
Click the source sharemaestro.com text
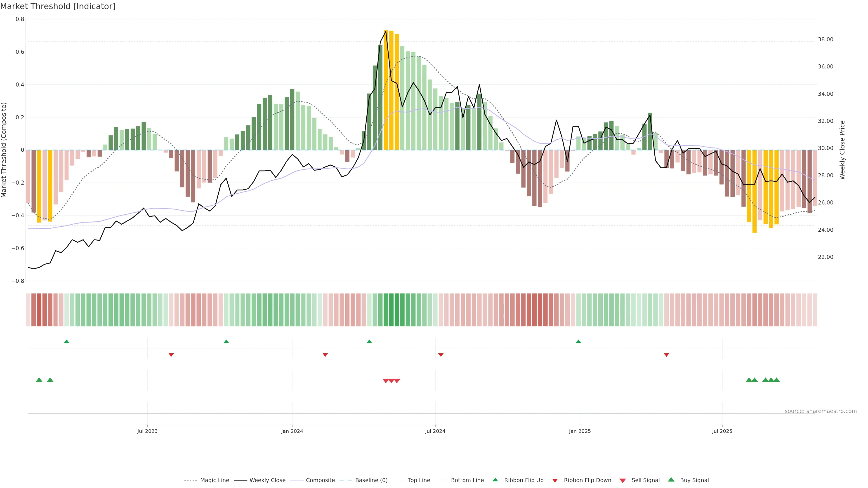821,411
